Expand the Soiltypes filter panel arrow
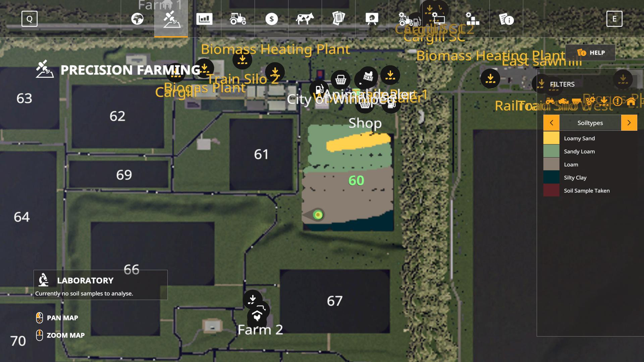The image size is (644, 362). [629, 122]
